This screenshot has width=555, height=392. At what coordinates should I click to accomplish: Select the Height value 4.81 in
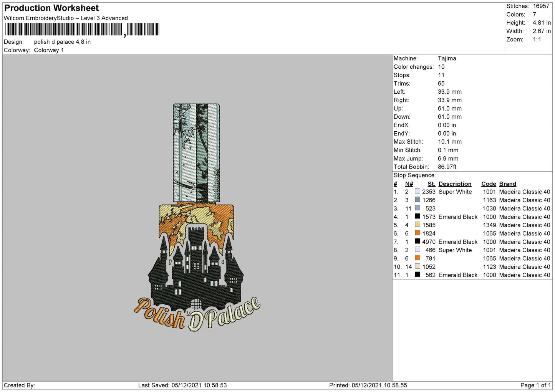[x=542, y=23]
